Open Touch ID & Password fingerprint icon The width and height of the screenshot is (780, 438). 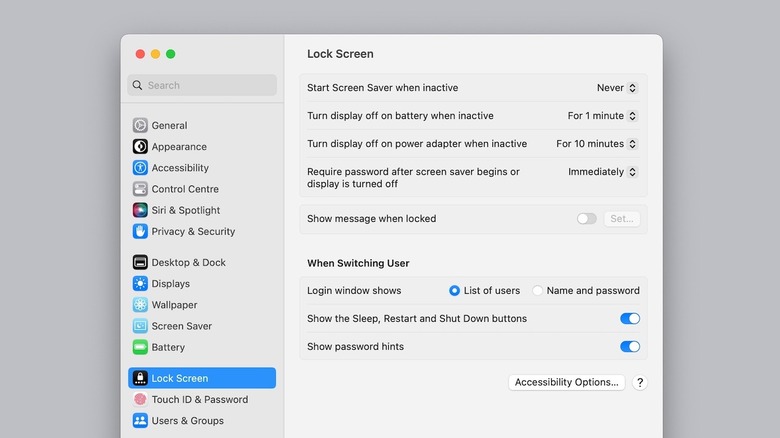140,399
